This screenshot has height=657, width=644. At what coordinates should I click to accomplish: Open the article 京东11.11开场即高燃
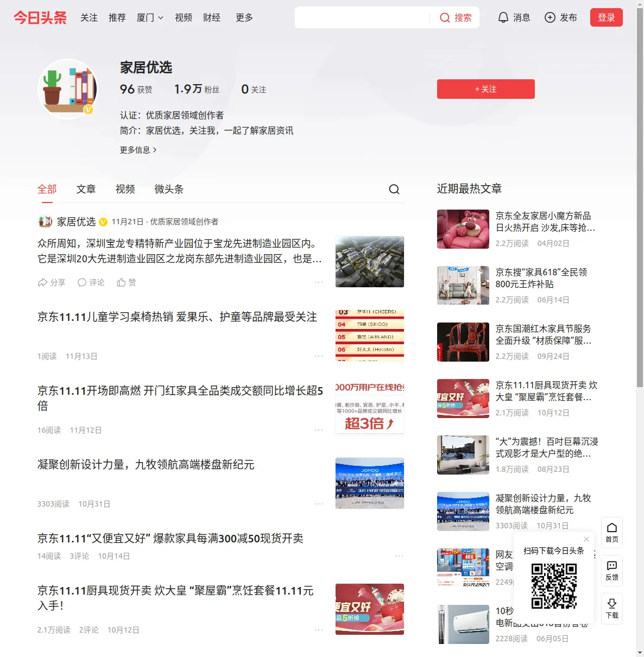(x=180, y=398)
